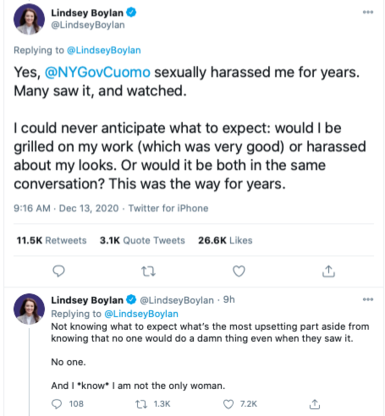View the 11.5K Retweets list
This screenshot has width=385, height=416.
(x=51, y=240)
